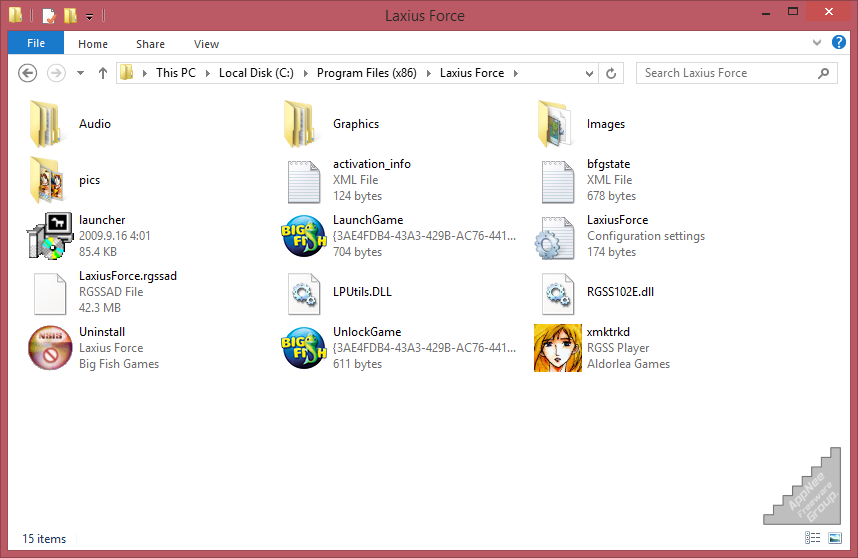Click the Help question mark icon

click(838, 42)
